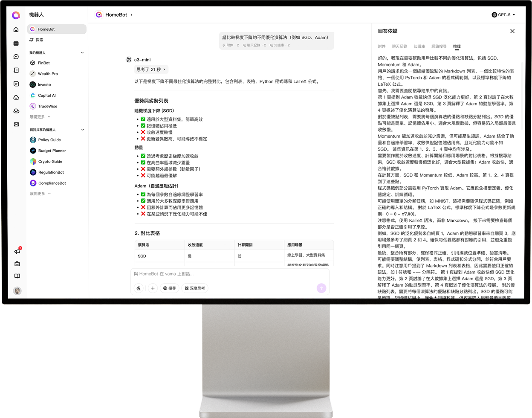Click the open book icon in rail
Viewport: 532px width, 418px height.
pyautogui.click(x=17, y=276)
